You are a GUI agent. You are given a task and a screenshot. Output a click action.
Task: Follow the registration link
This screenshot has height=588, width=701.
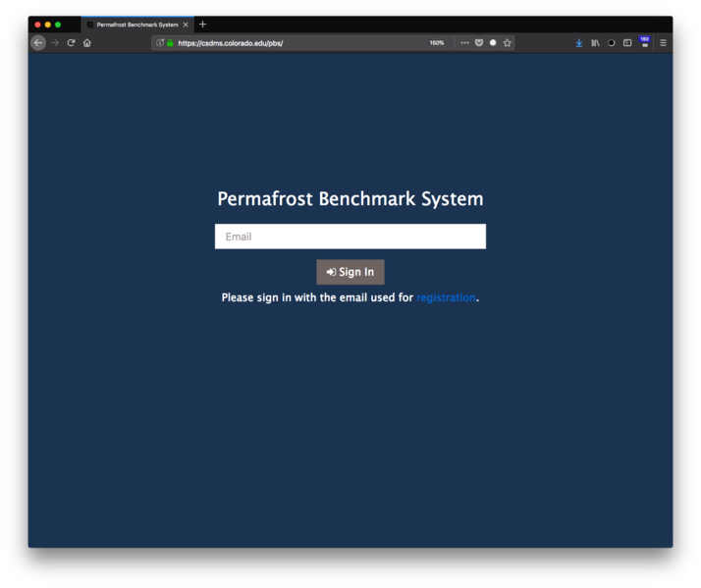[446, 297]
